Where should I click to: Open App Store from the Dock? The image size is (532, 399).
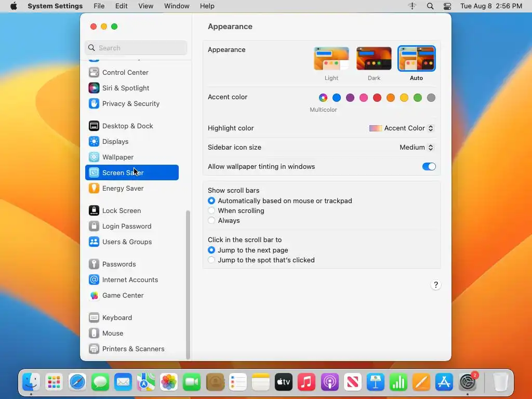point(444,382)
